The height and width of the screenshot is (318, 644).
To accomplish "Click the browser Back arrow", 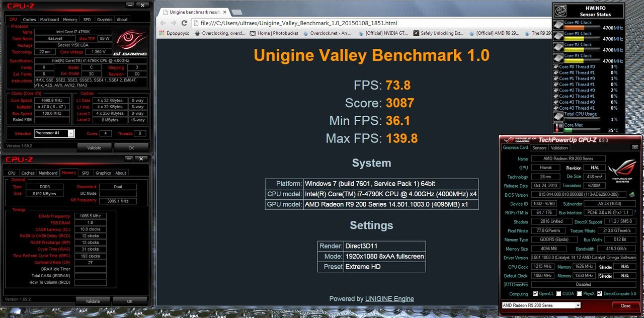I will coord(163,23).
